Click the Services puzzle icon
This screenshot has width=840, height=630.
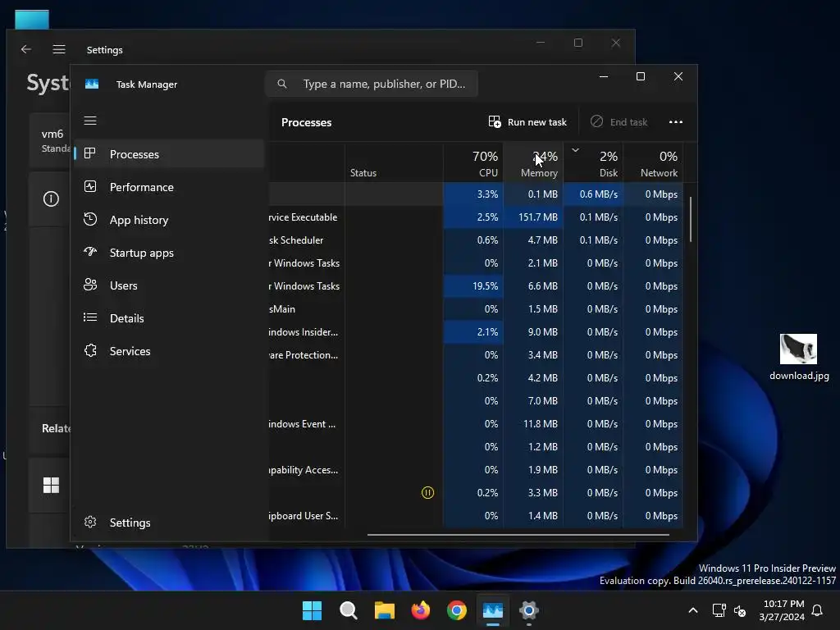pyautogui.click(x=90, y=350)
